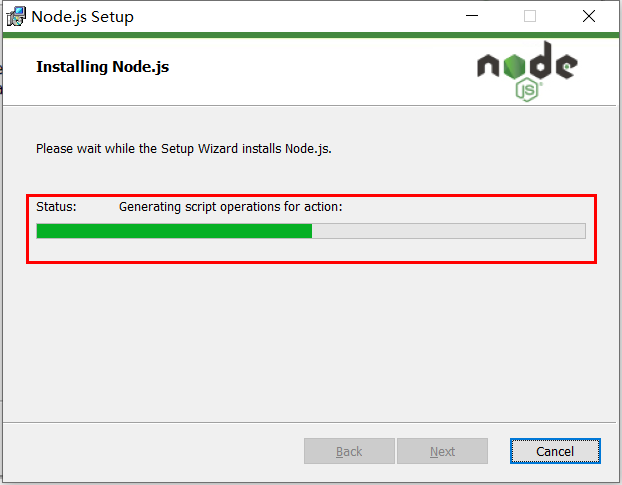Screen dimensions: 622x485
Task: Click the Please wait while Setup Wizard text
Action: [184, 149]
